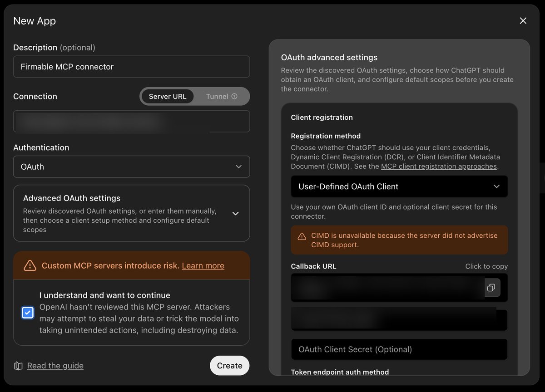
Task: Close the New App dialog
Action: (523, 21)
